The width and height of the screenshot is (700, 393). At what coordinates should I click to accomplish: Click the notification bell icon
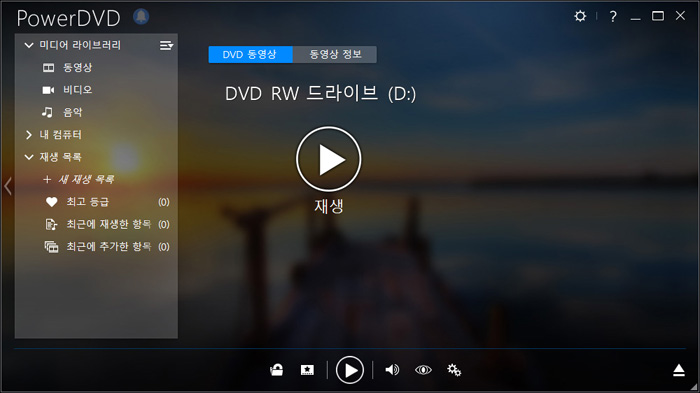141,17
